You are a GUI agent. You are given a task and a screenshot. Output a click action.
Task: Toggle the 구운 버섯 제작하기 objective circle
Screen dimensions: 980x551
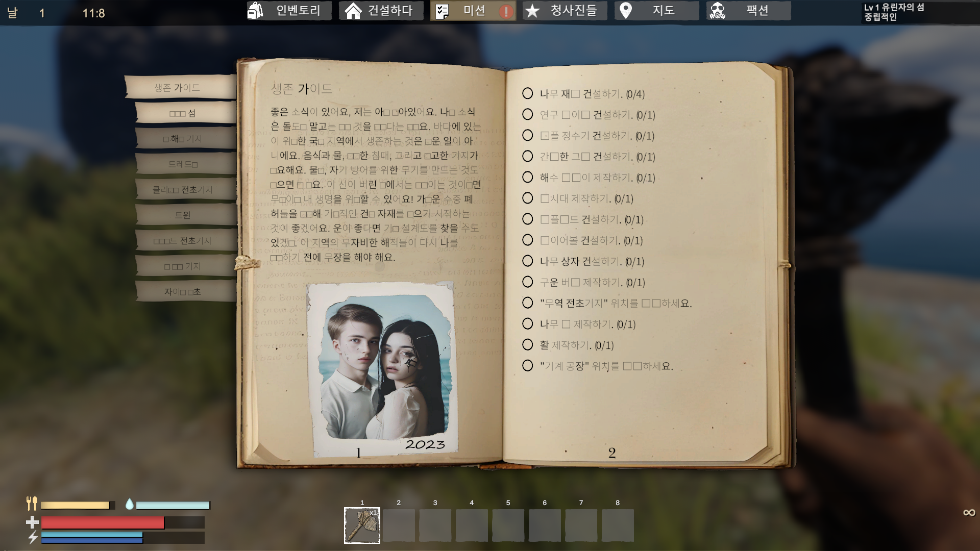(528, 282)
